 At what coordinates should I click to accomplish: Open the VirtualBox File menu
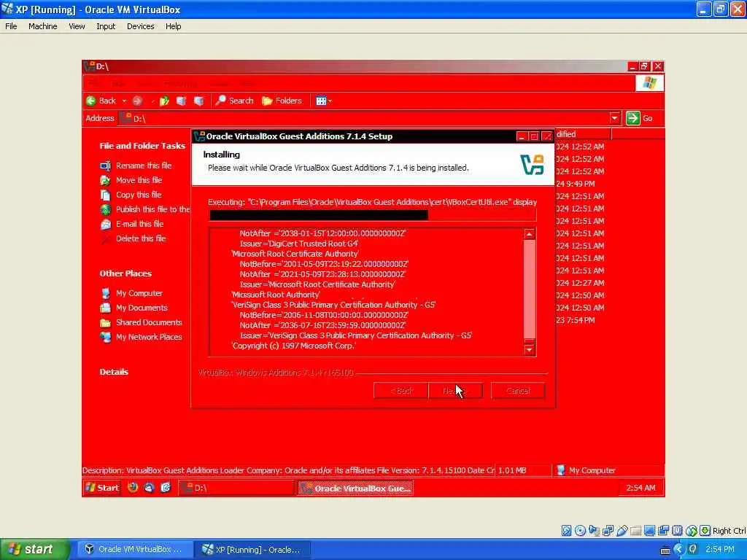coord(11,26)
